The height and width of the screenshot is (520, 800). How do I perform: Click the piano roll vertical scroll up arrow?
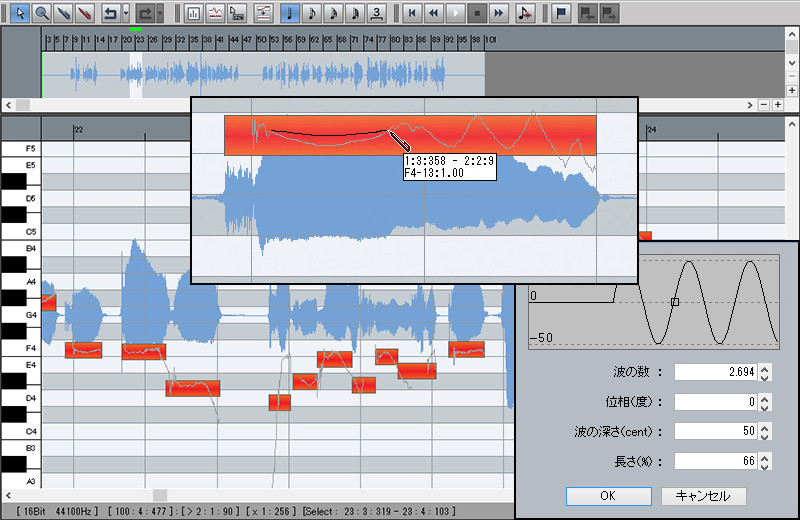coord(792,123)
